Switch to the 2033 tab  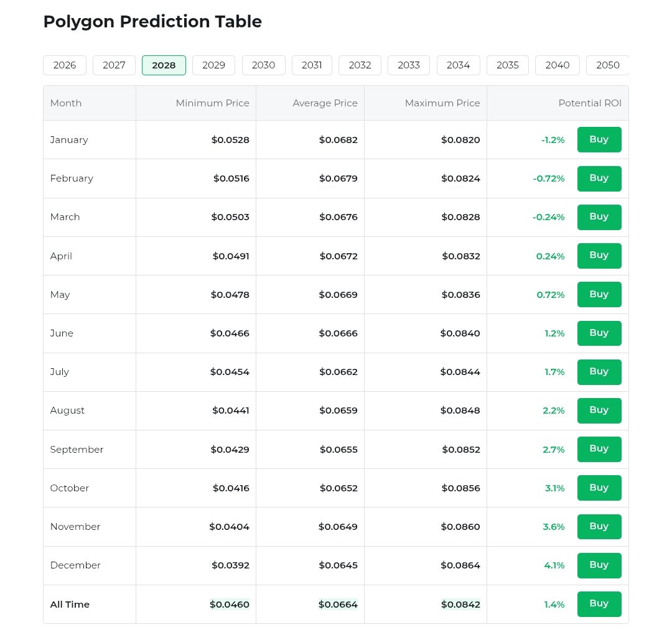click(x=409, y=65)
